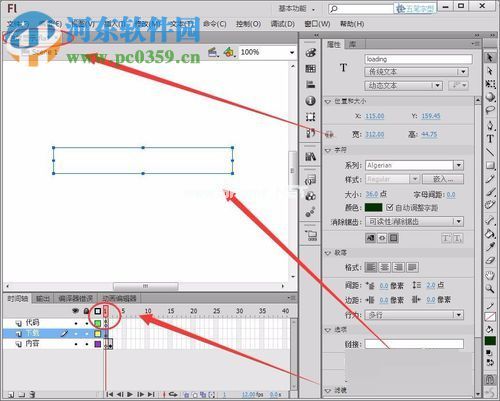Open the 窗口(W) menu
The image size is (500, 401).
317,24
